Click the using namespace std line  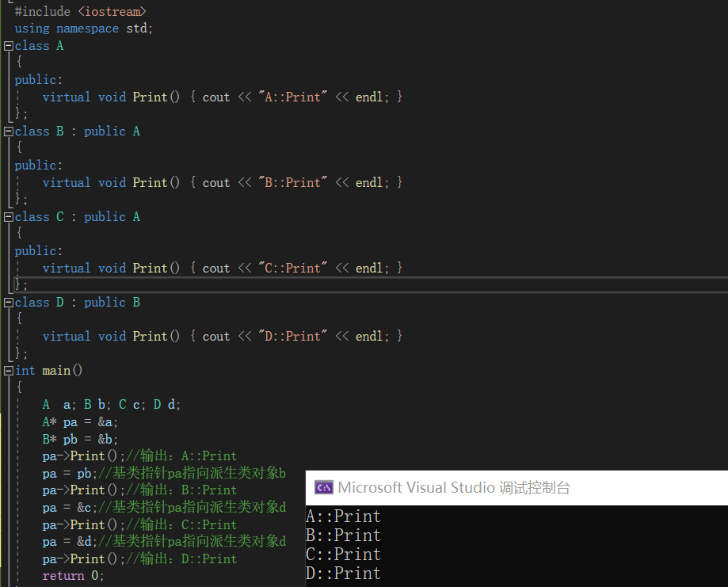[x=83, y=29]
